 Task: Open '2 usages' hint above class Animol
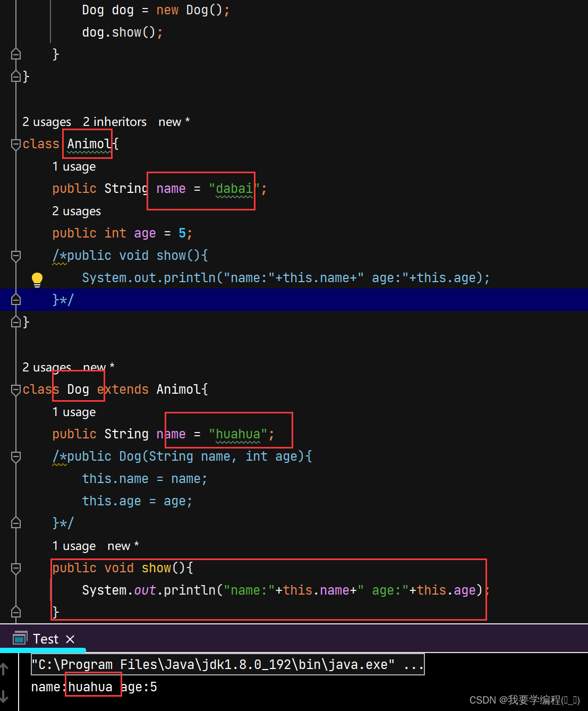click(47, 122)
